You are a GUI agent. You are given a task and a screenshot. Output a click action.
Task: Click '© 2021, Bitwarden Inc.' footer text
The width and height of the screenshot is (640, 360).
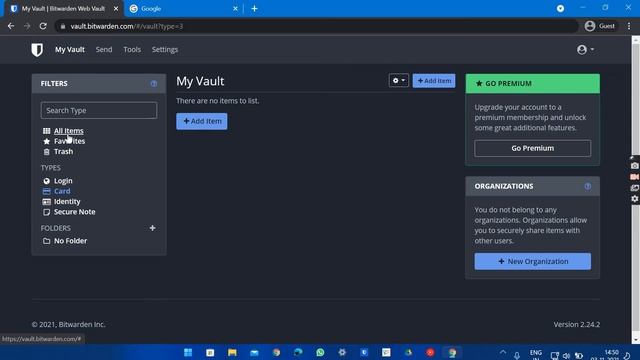(69, 324)
